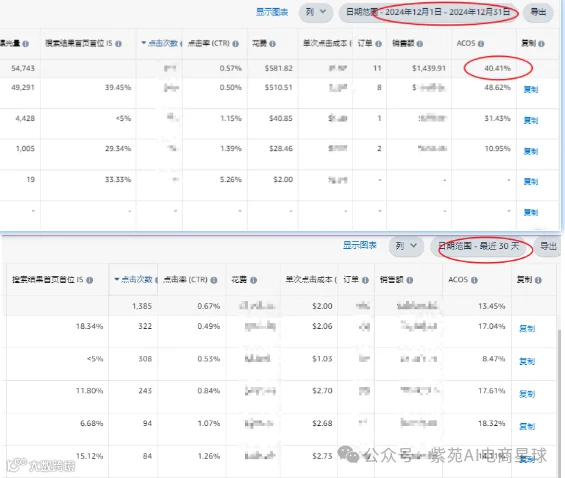Screen dimensions: 565x478
Task: Click info icon beside 搜索结果首页首位 IS, upper table
Action: click(118, 44)
